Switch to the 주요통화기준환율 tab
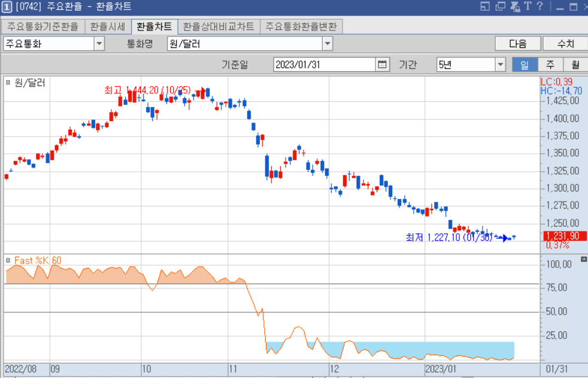Viewport: 588px width, 378px height. [43, 26]
